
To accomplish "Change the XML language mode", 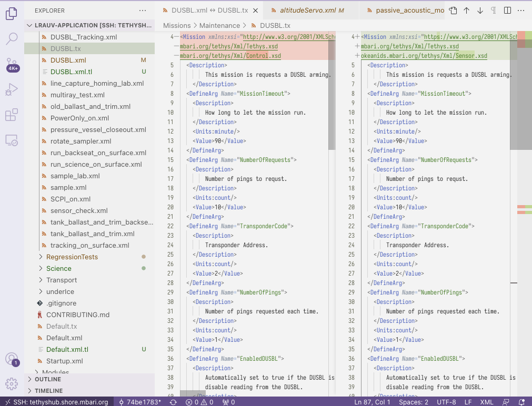I will tap(487, 402).
